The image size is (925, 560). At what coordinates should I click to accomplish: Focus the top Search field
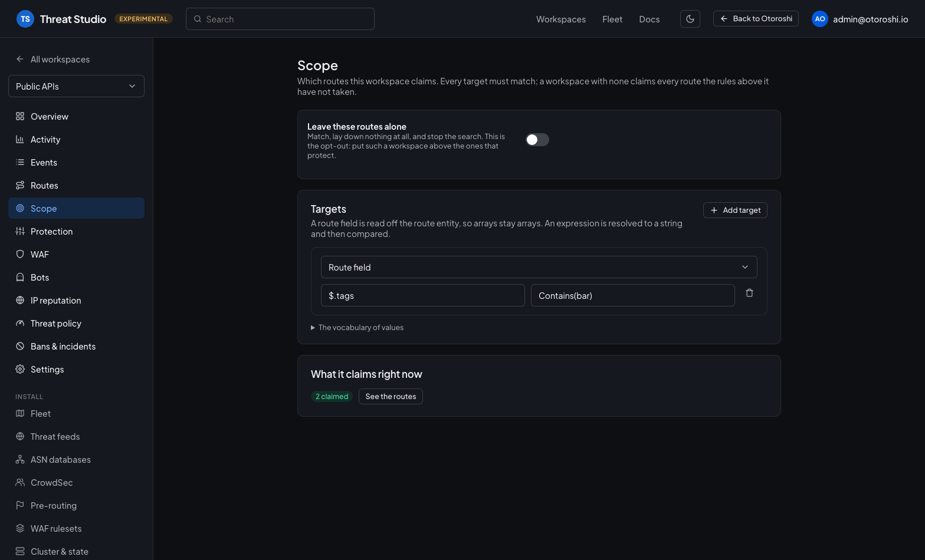point(280,19)
